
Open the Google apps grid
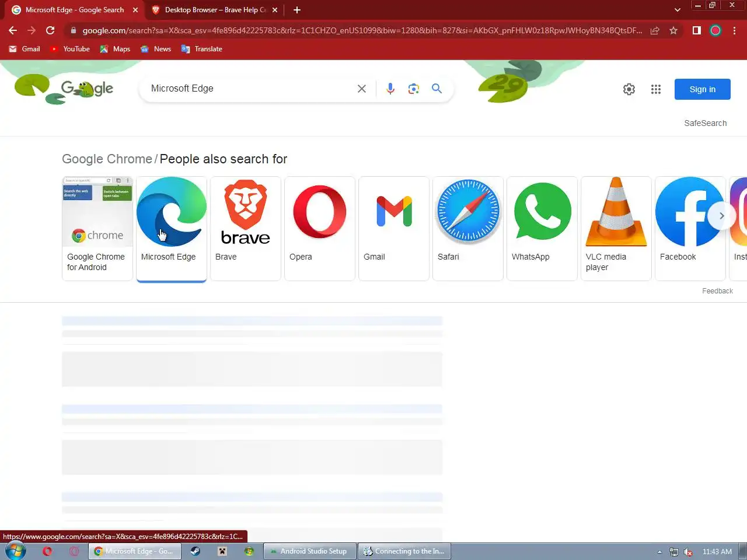(656, 89)
